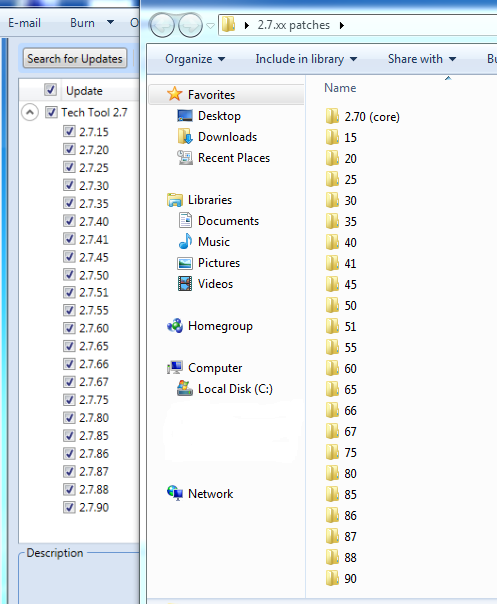Click the Documents library icon
Screen dimensions: 497x604
point(185,220)
